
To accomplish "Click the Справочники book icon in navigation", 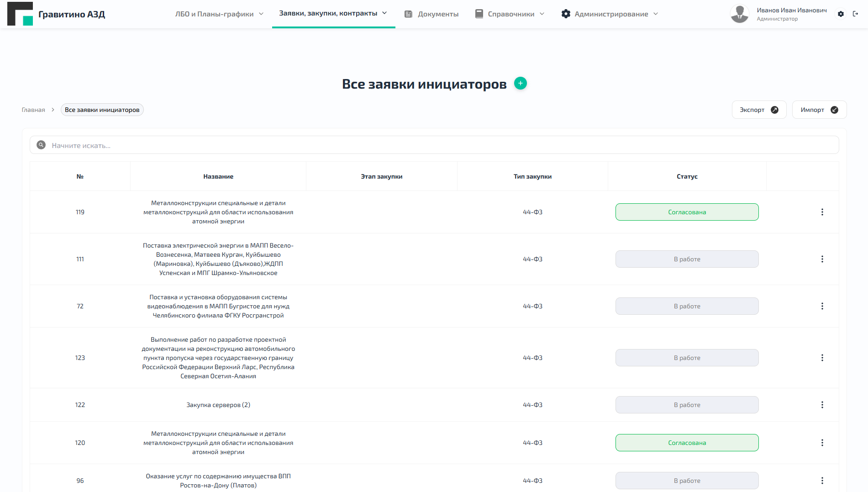I will [479, 14].
